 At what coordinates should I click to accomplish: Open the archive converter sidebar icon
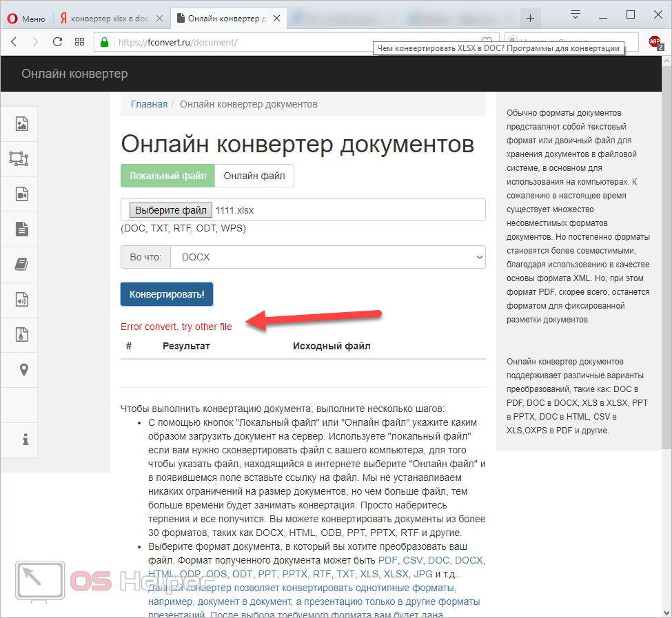pyautogui.click(x=22, y=334)
